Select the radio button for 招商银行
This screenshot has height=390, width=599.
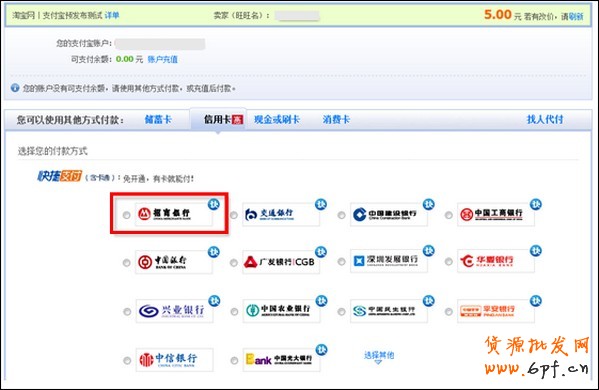[x=126, y=215]
